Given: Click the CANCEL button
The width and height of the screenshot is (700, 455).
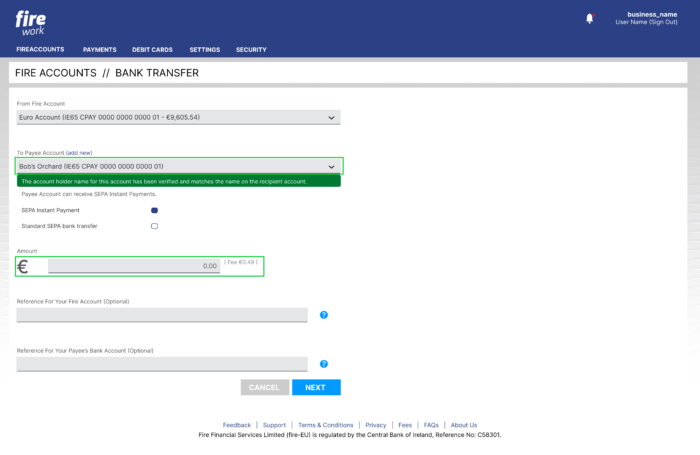Looking at the screenshot, I should tap(265, 387).
